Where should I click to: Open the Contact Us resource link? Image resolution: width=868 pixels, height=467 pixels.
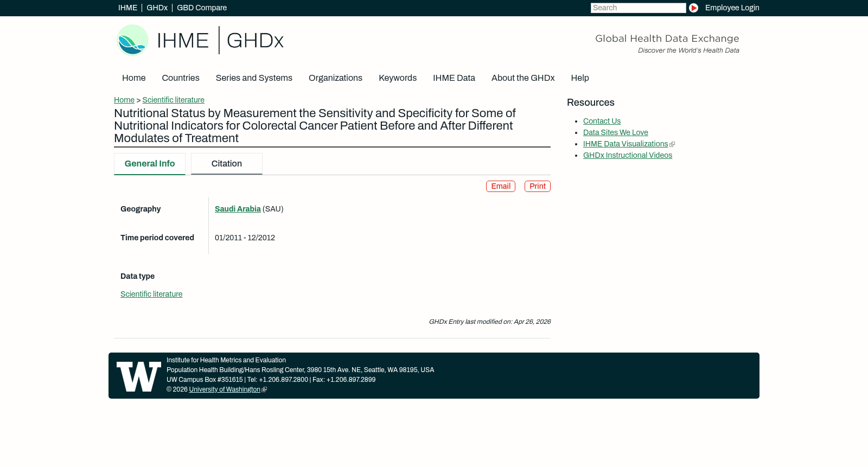[x=602, y=121]
